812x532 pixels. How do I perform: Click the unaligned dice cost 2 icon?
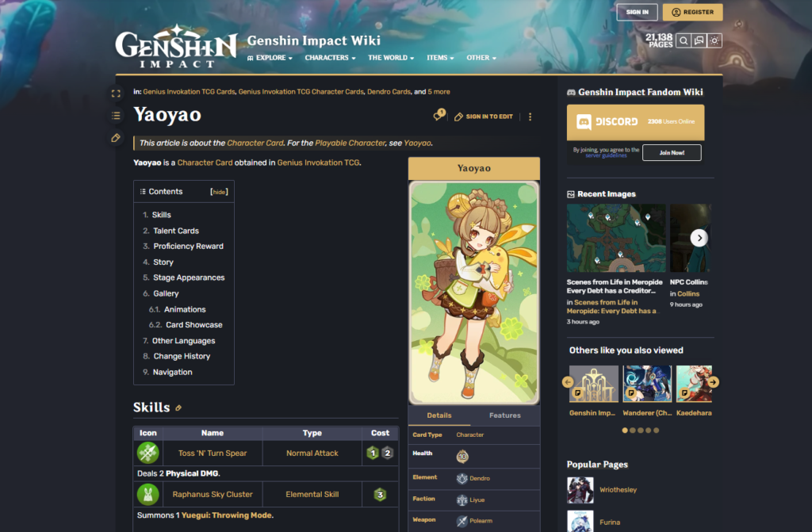click(387, 454)
